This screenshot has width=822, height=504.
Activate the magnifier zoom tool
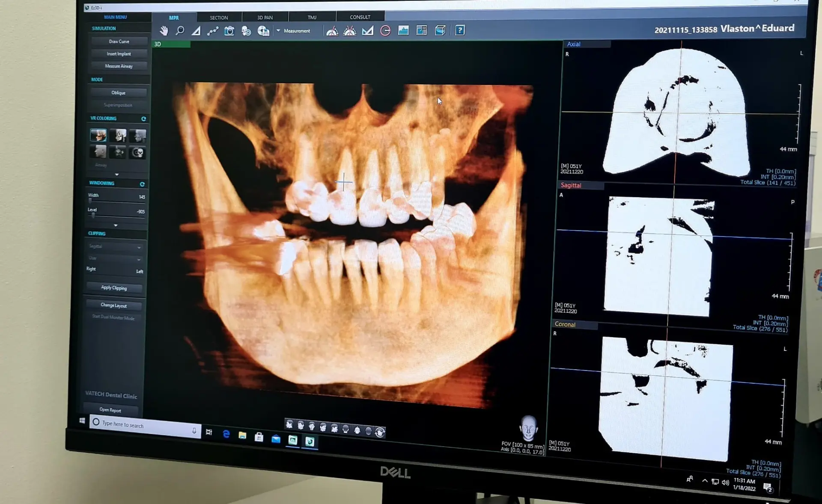[x=180, y=31]
